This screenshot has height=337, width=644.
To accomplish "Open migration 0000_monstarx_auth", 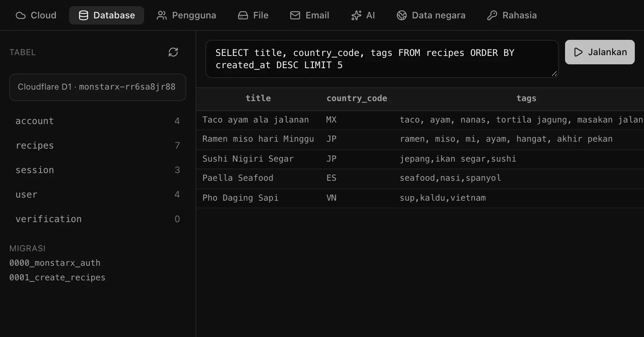I will (55, 263).
